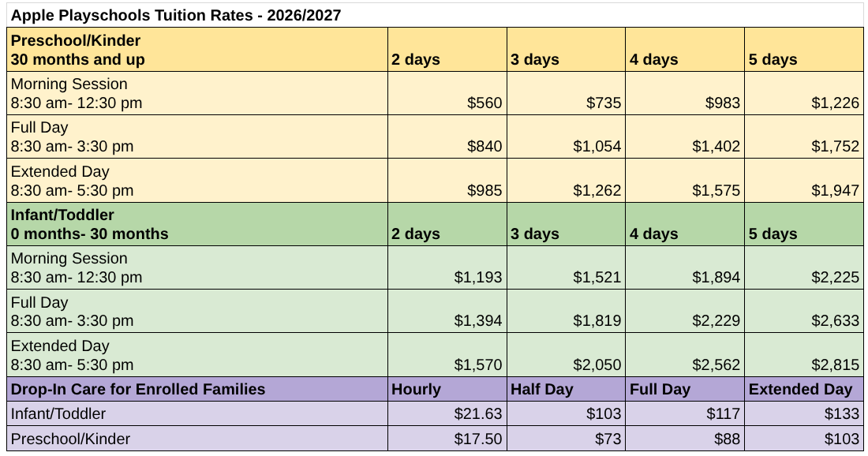The image size is (868, 456).
Task: Click the $2,815 cell
Action: coord(804,355)
